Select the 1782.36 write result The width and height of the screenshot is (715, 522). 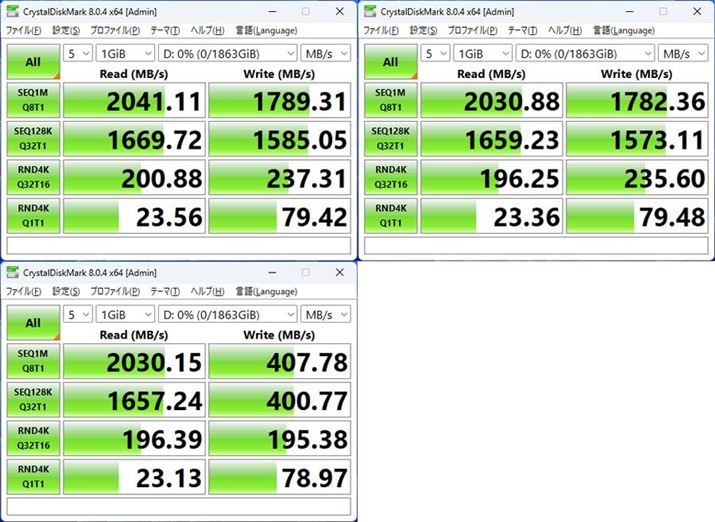coord(637,100)
